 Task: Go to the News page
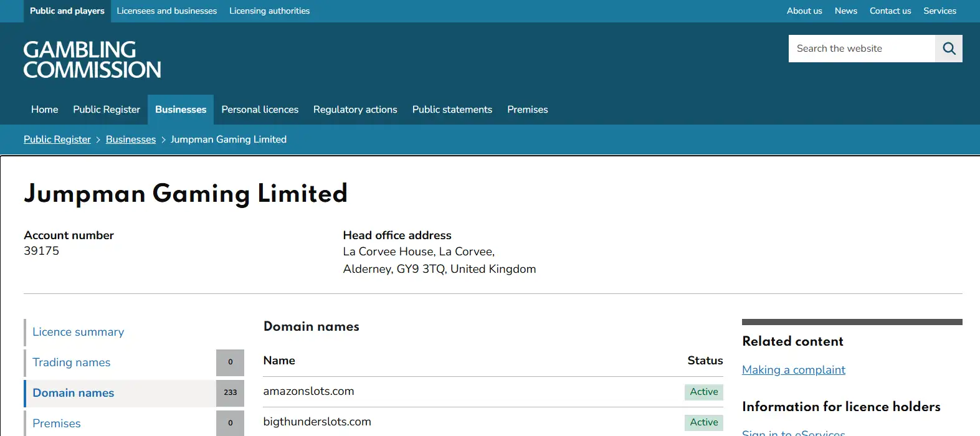tap(846, 11)
